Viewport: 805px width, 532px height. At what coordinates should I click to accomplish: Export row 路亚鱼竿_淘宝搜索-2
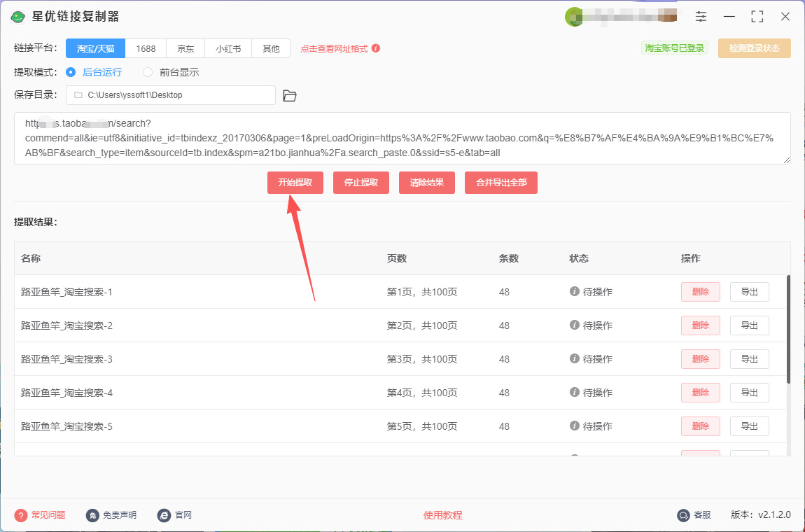(750, 325)
